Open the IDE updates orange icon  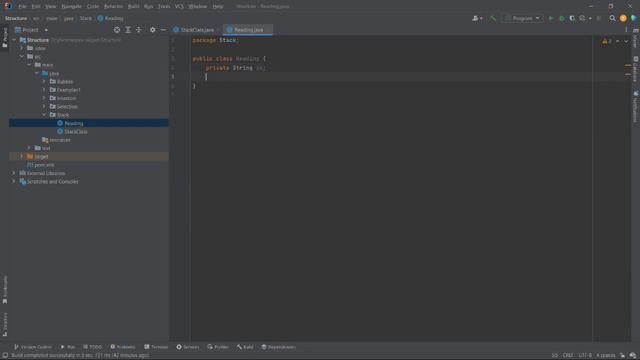[x=623, y=18]
